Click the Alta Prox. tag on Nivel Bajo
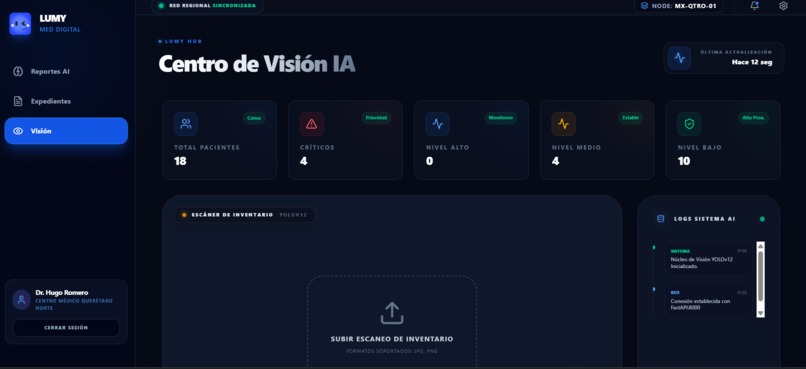Screen dimensions: 806x369 tap(754, 118)
